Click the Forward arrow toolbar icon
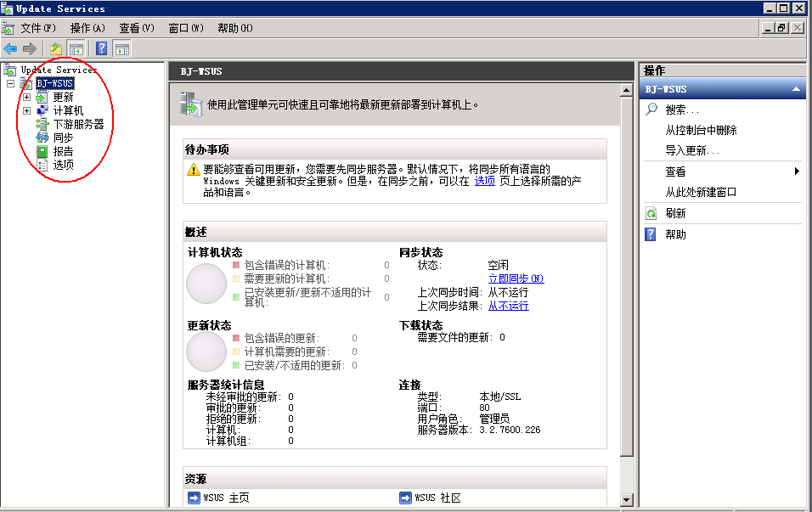 tap(30, 49)
